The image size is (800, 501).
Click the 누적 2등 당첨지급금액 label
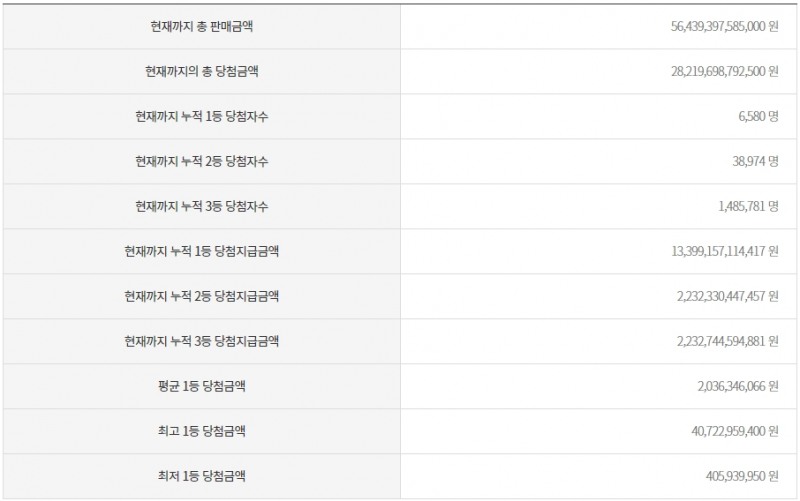[x=201, y=296]
